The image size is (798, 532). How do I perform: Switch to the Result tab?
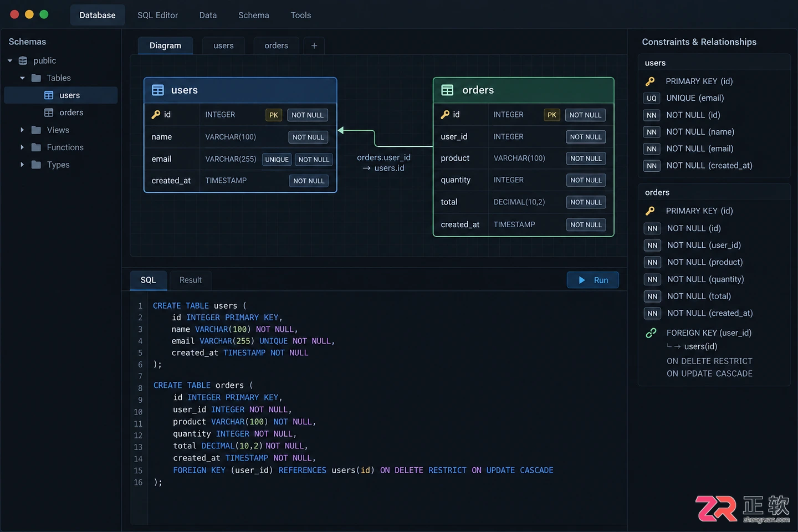191,280
